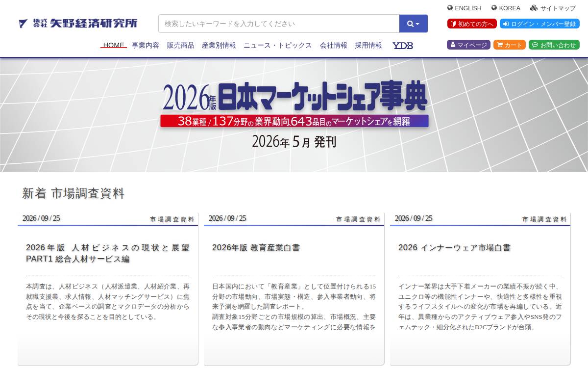Open ニュース・トピックス menu
This screenshot has height=368, width=588.
278,45
